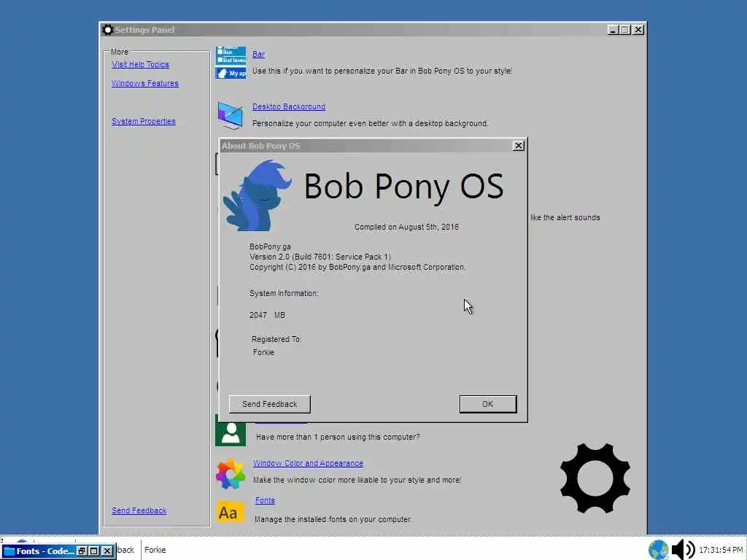Click the Registered To label

(x=276, y=340)
